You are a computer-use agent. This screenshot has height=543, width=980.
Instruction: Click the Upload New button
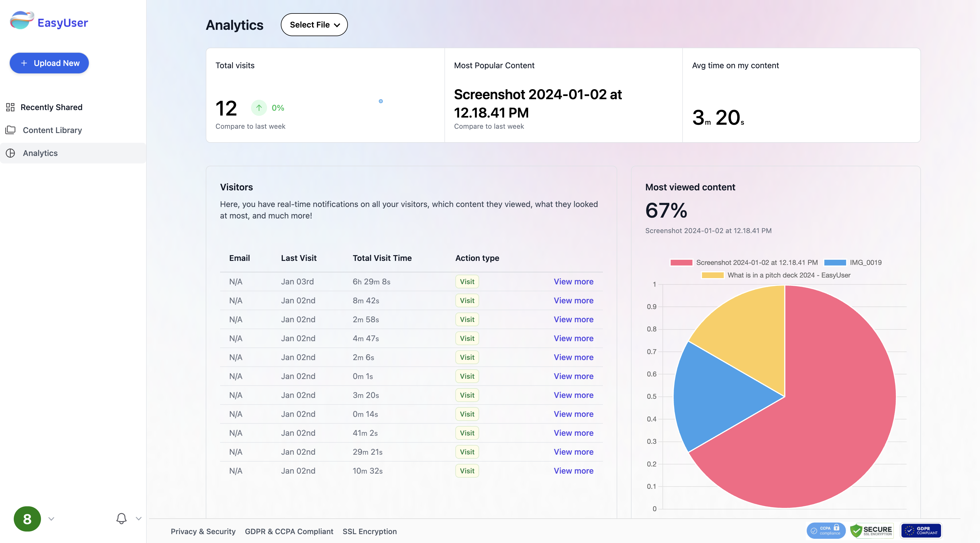(49, 63)
